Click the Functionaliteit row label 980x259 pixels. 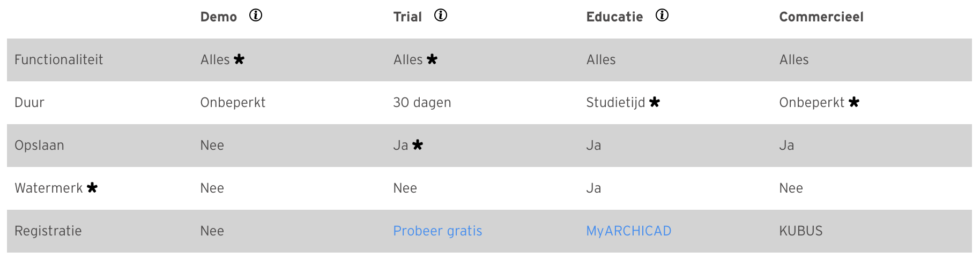pos(59,60)
